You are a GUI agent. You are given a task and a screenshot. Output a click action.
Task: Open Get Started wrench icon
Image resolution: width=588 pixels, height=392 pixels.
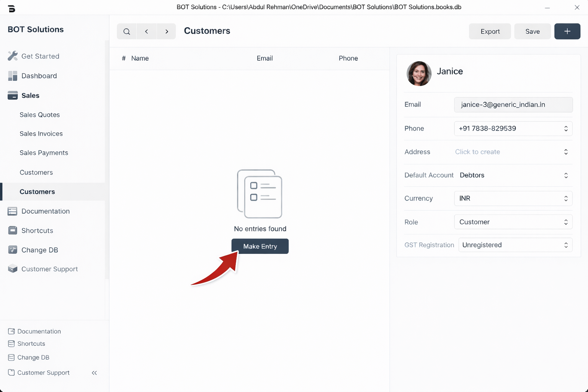(x=13, y=56)
